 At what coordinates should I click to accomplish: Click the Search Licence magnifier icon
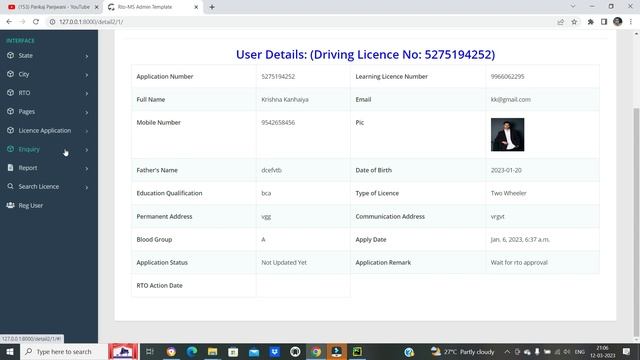(x=11, y=186)
